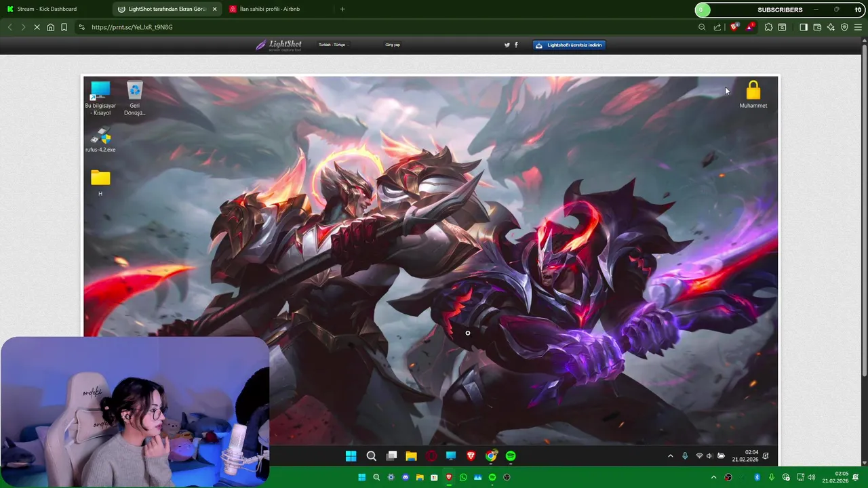
Task: Open OBS Studio from the taskbar
Action: click(x=507, y=477)
